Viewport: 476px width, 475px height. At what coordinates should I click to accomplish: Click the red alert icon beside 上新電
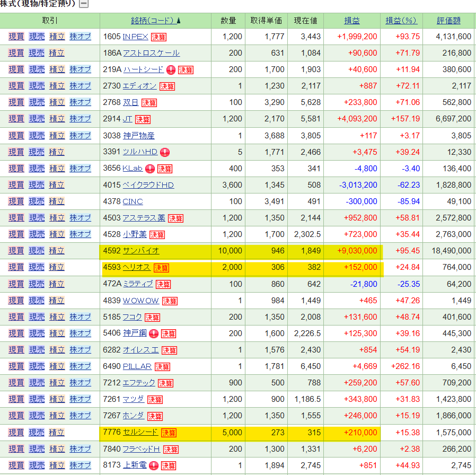(154, 465)
